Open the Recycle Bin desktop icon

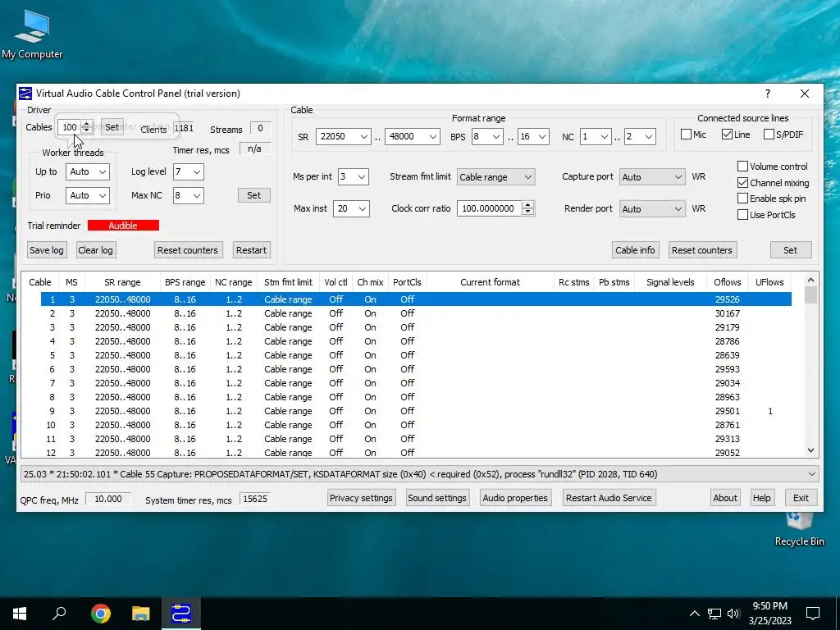click(799, 529)
